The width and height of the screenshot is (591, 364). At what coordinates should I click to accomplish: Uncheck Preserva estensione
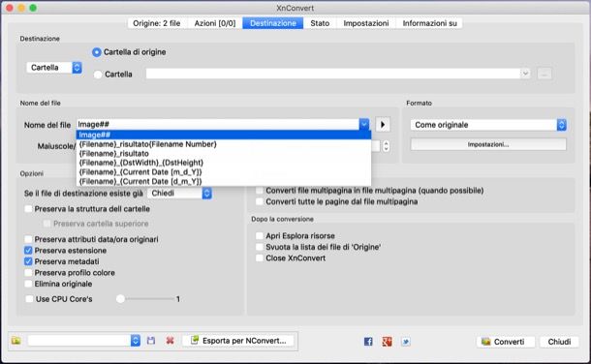pyautogui.click(x=28, y=251)
